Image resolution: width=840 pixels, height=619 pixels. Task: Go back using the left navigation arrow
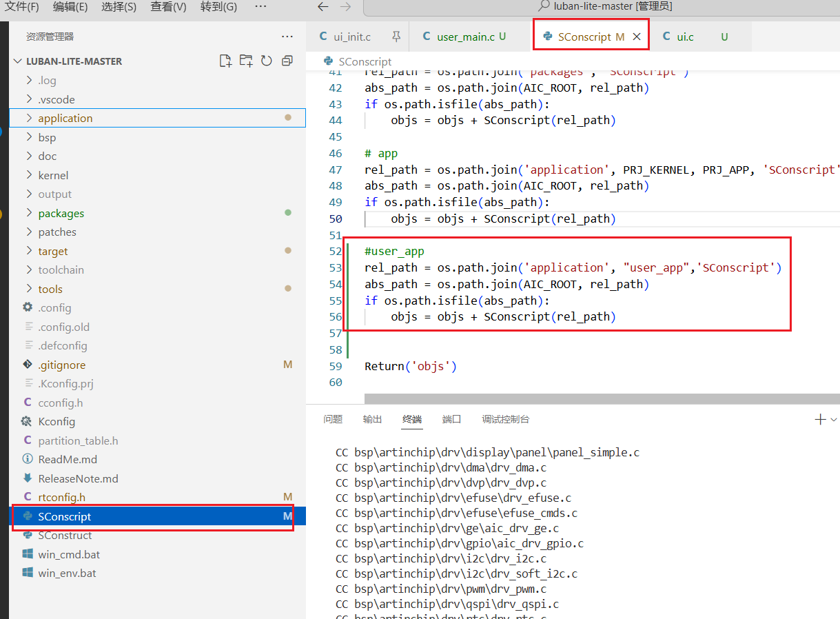[x=322, y=6]
